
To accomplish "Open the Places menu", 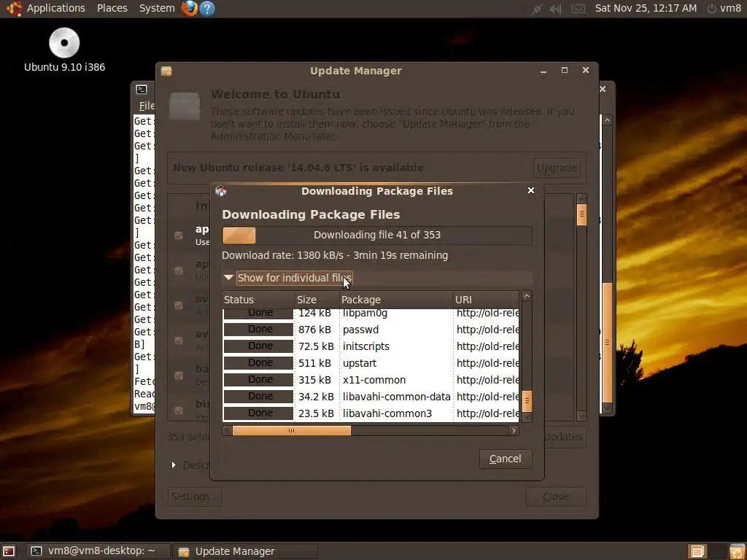I will tap(112, 8).
